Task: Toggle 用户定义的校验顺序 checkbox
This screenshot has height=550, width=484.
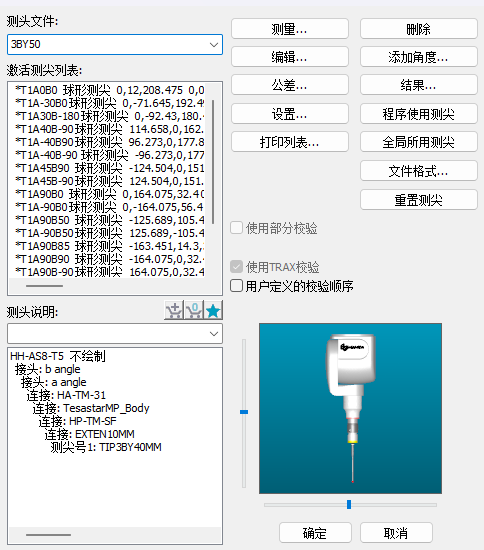Action: click(236, 286)
